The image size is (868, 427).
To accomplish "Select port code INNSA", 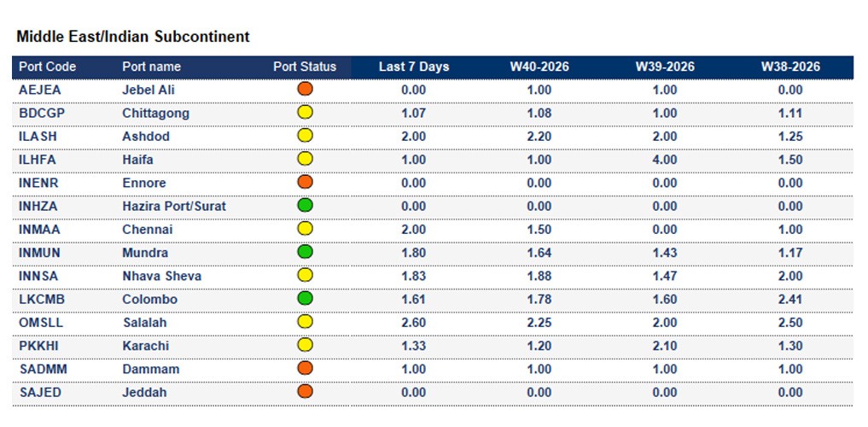I will pos(38,277).
